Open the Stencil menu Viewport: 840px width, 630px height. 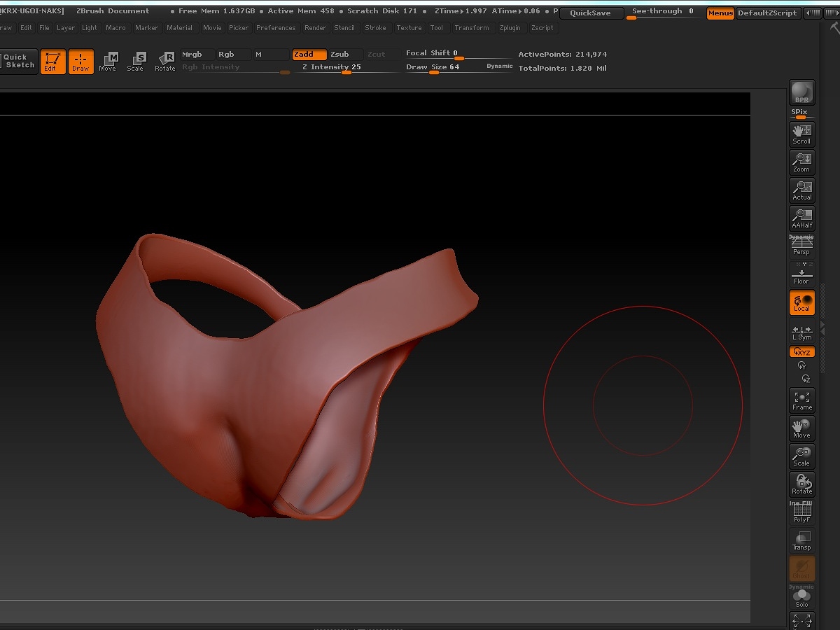[344, 28]
